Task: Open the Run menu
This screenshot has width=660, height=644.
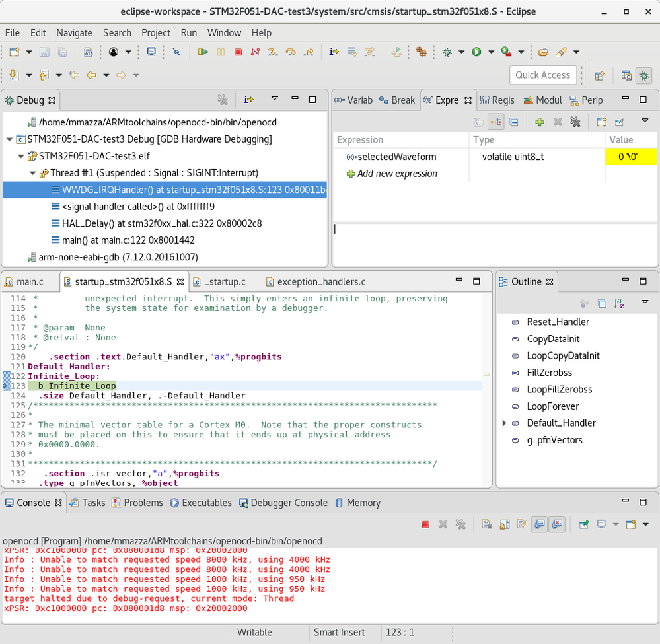Action: pos(189,32)
